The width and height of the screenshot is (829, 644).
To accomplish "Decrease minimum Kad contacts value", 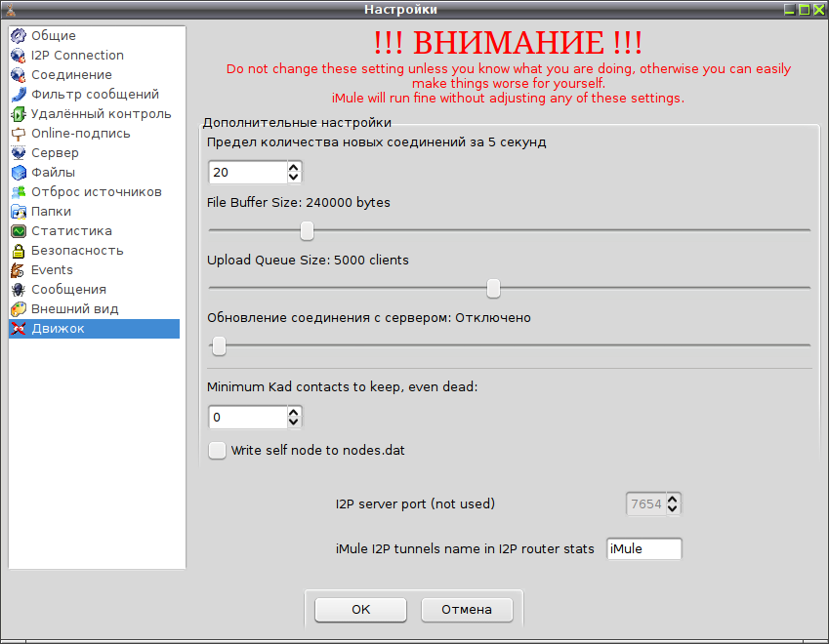I will (294, 423).
